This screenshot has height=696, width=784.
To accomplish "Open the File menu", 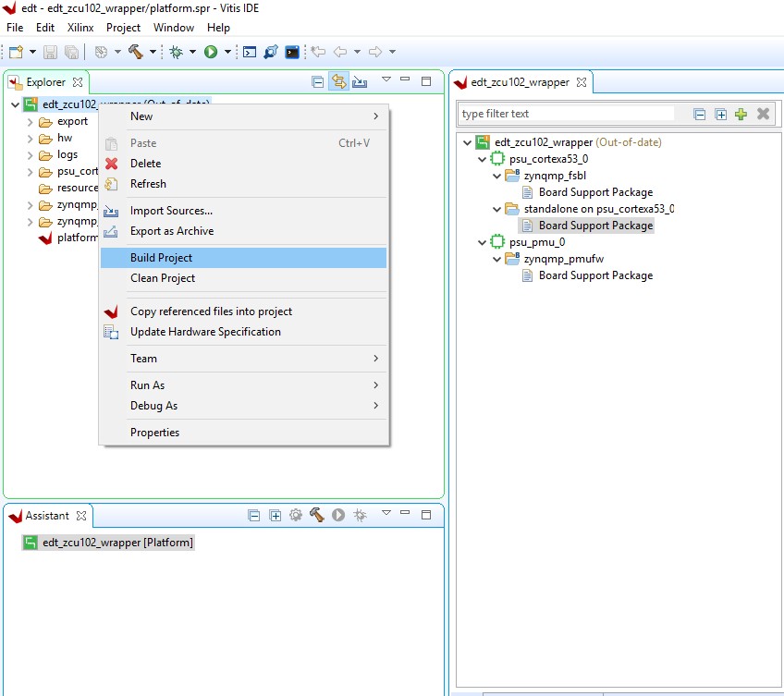I will [x=15, y=28].
